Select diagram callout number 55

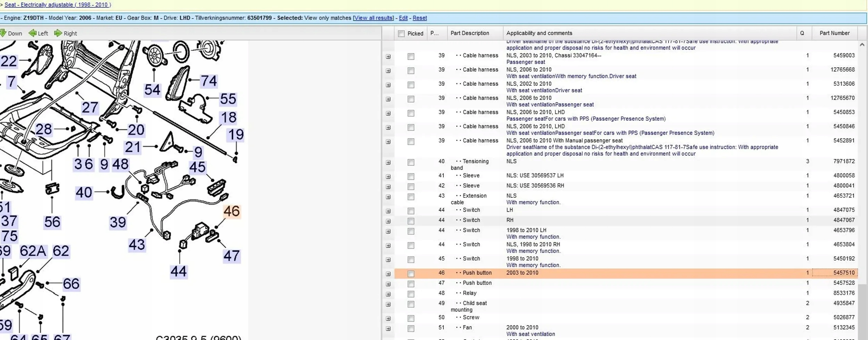click(x=228, y=99)
